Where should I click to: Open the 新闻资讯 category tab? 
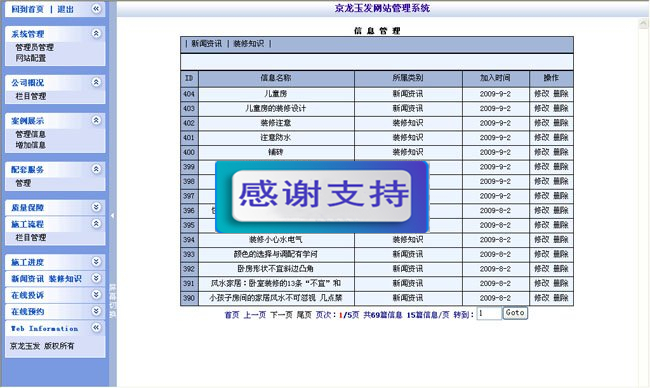[206, 44]
